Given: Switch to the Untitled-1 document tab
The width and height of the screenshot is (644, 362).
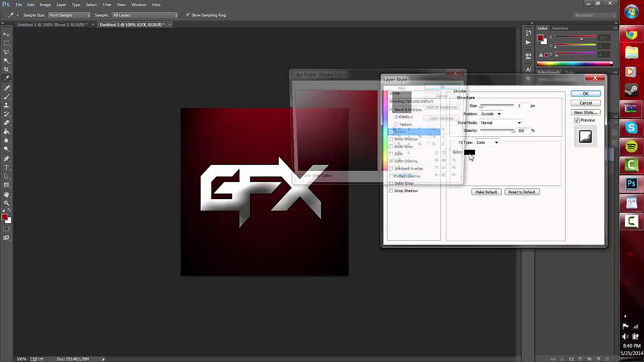Looking at the screenshot, I should [x=52, y=25].
